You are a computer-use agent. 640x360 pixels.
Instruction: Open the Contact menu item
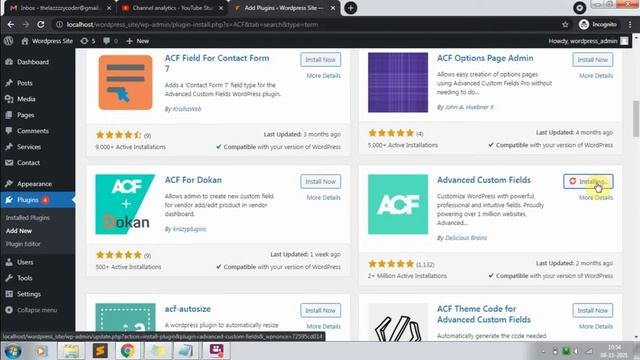click(x=28, y=163)
